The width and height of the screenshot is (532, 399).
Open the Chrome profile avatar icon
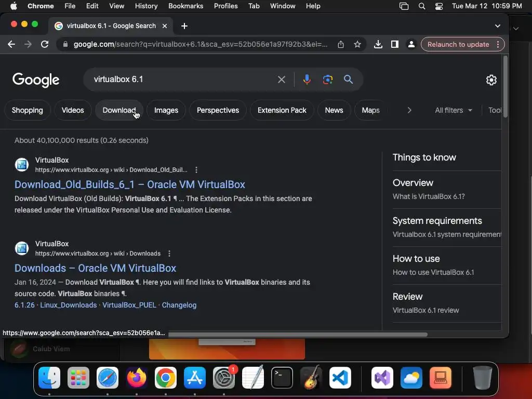(411, 44)
